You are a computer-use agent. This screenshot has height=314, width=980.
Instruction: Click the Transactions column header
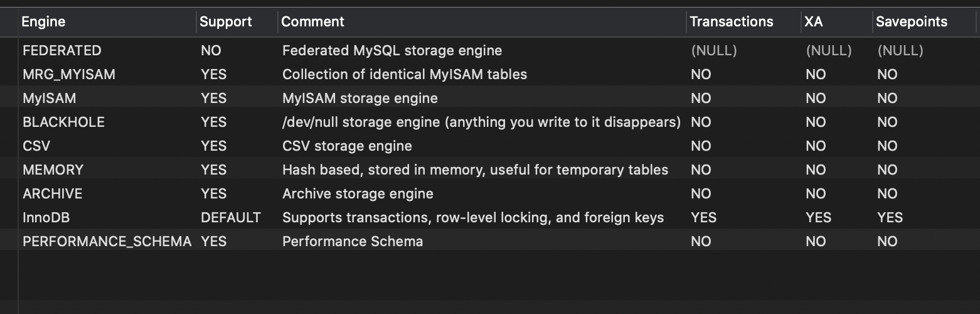click(743, 22)
